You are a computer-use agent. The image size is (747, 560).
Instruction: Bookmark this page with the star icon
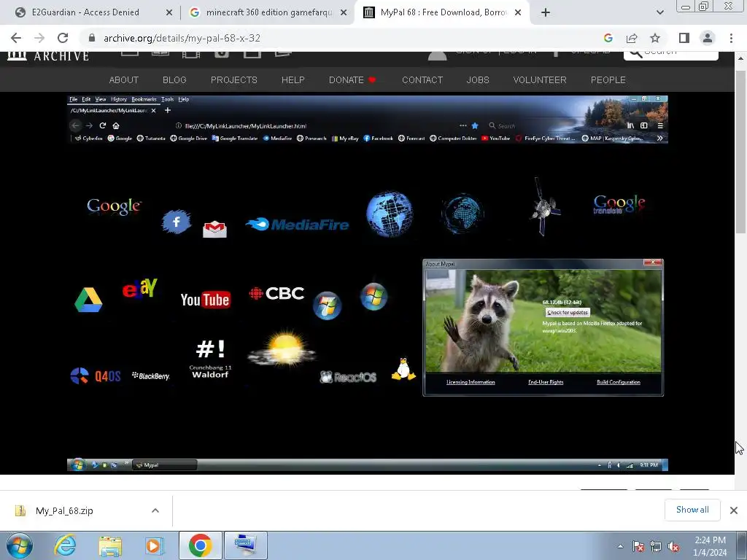[655, 38]
